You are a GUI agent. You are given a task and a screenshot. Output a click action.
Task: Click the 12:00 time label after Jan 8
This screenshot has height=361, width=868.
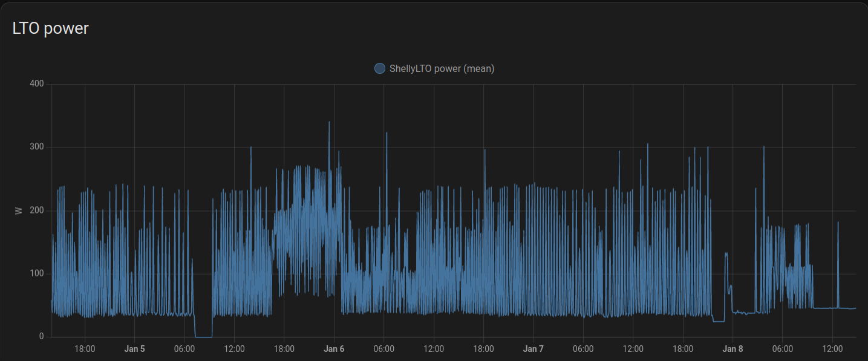pyautogui.click(x=832, y=349)
